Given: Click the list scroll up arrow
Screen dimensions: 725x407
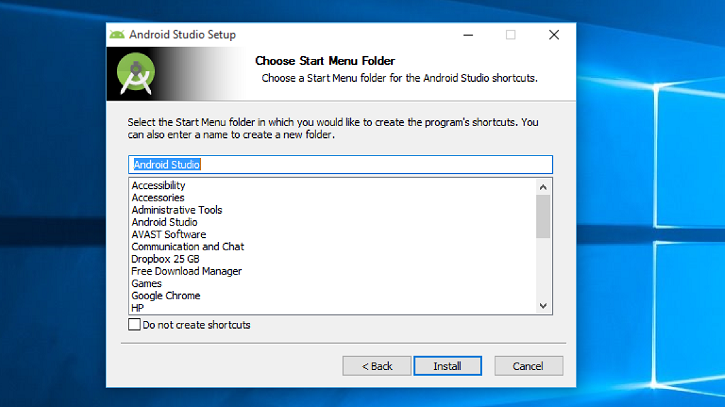Looking at the screenshot, I should (x=543, y=187).
